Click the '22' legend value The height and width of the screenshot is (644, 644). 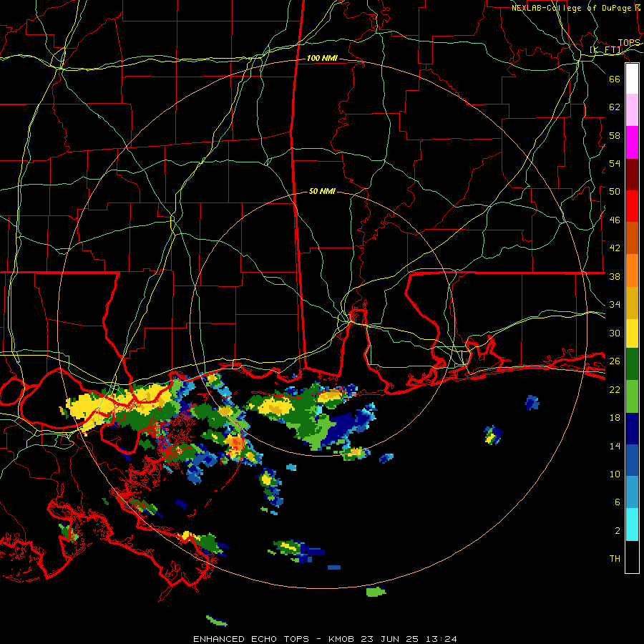pos(615,389)
